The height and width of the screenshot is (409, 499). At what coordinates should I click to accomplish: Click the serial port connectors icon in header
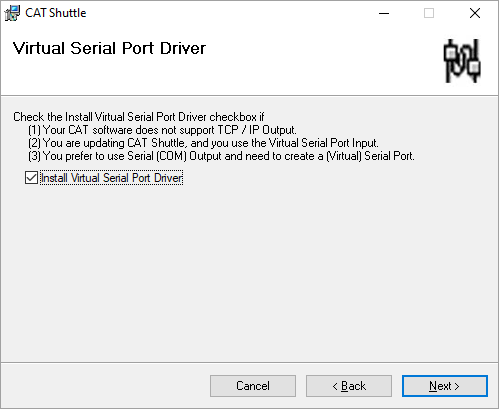[x=462, y=61]
